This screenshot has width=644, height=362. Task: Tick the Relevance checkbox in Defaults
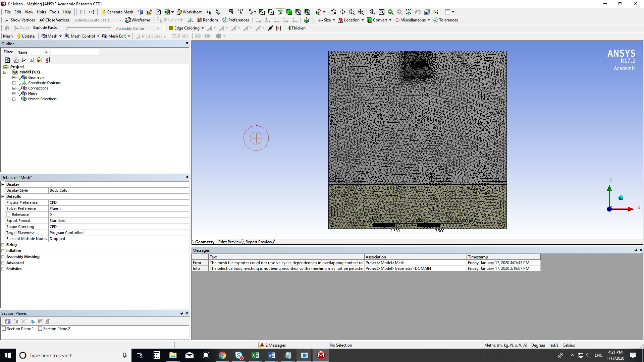(x=8, y=215)
